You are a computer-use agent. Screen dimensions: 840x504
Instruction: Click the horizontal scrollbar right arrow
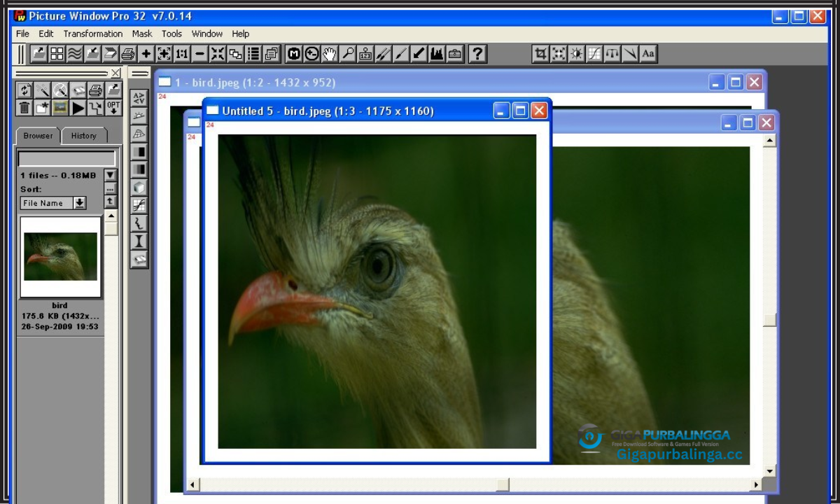(755, 484)
